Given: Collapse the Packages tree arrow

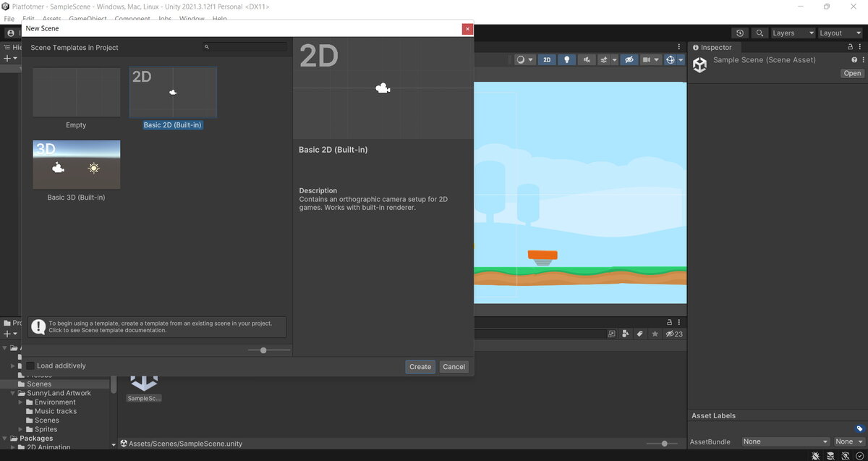Looking at the screenshot, I should 6,439.
